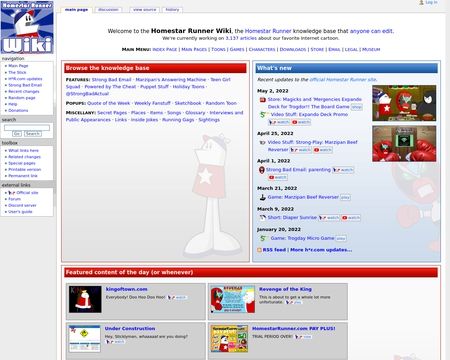
Task: Click the store icon beside Magicks and 'Mergencies
Action: coord(263,99)
